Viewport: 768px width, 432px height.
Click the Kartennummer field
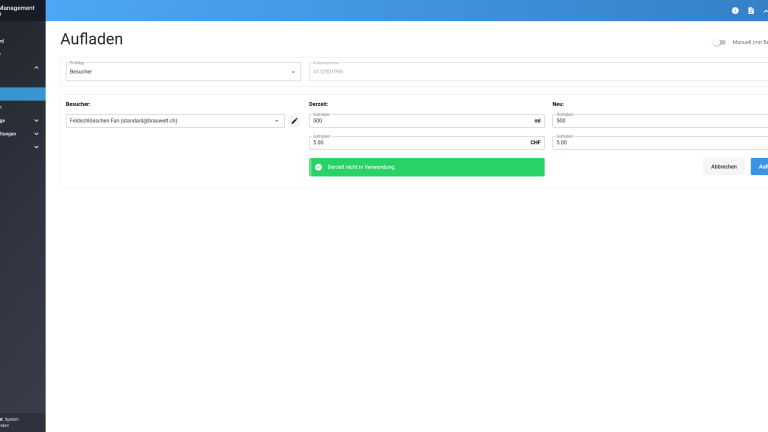click(x=538, y=72)
